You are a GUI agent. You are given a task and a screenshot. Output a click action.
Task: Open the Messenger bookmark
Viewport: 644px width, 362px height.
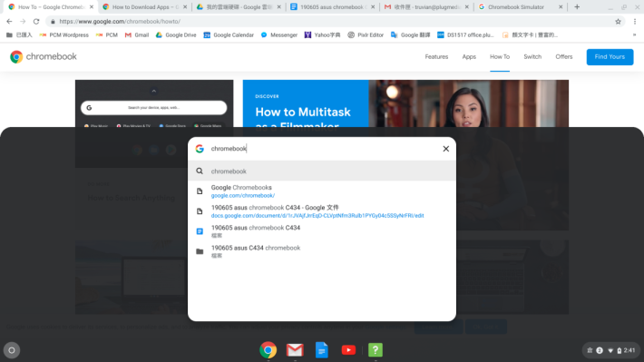pyautogui.click(x=278, y=34)
